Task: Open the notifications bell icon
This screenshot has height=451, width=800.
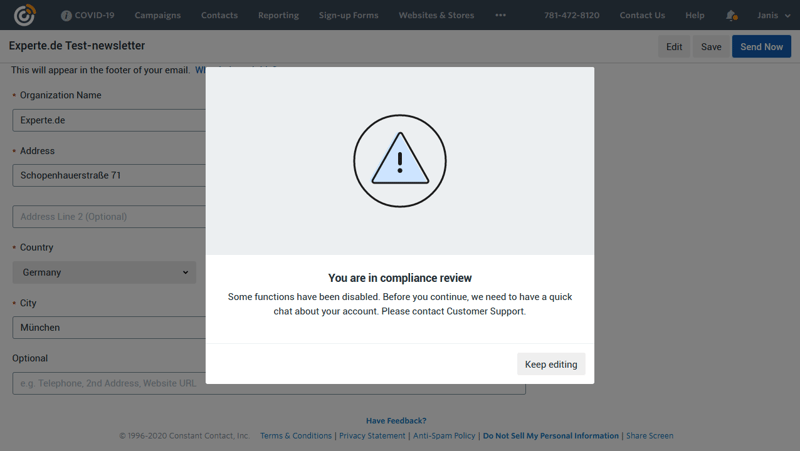Action: click(731, 16)
